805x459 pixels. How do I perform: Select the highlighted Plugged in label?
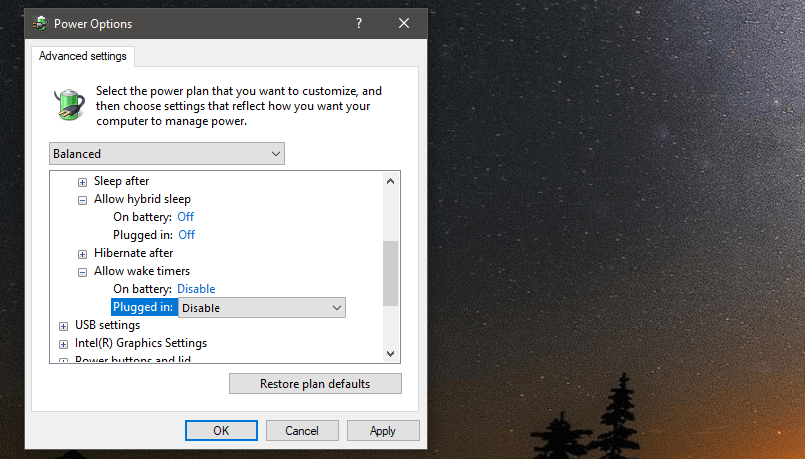(143, 307)
